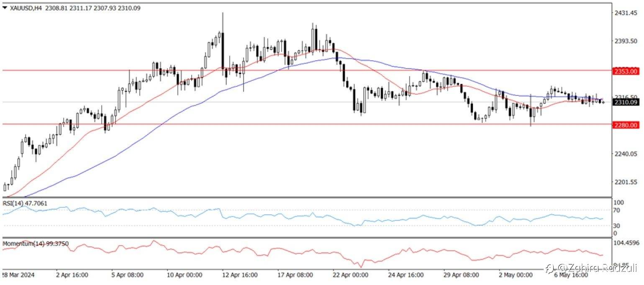Click the 2431.45 price scale label
The image size is (644, 285).
[x=625, y=13]
